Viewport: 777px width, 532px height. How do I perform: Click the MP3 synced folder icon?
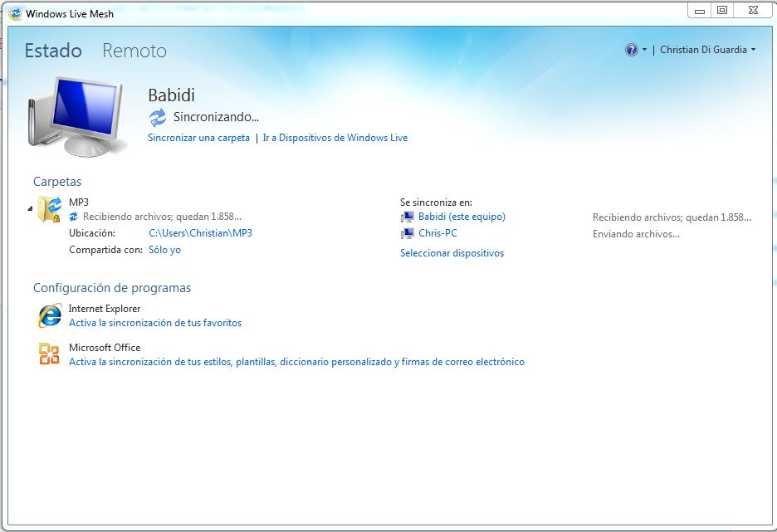[50, 209]
